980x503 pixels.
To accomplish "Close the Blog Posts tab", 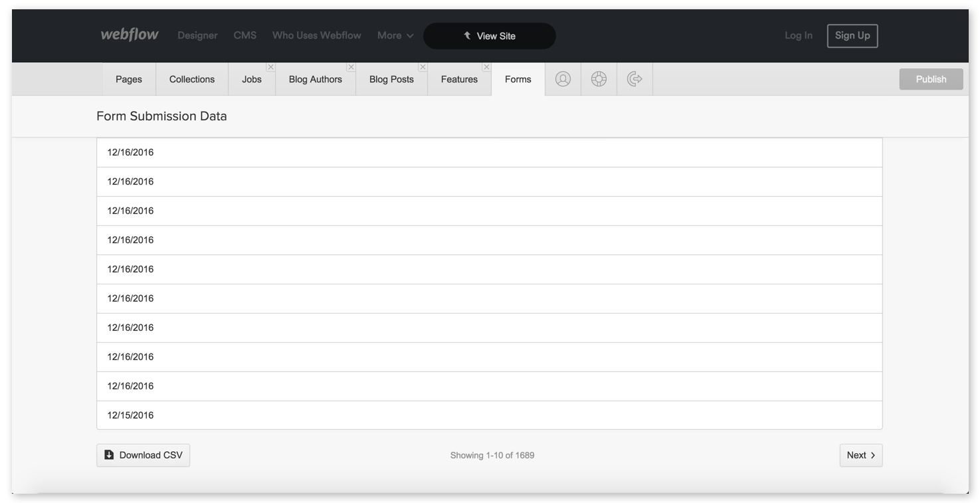I will tap(423, 66).
